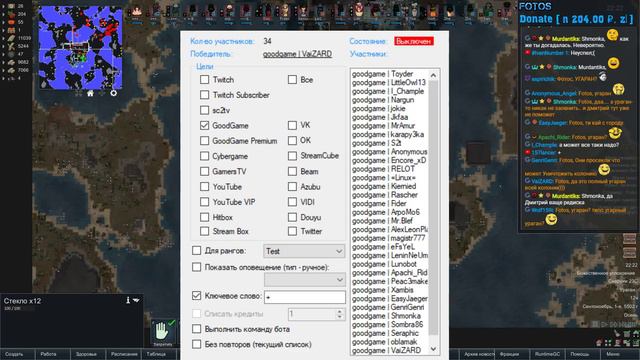Screen dimensions: 640x360
Task: Click the smiley emoji beside Murdantika's chat message
Action: point(612,35)
